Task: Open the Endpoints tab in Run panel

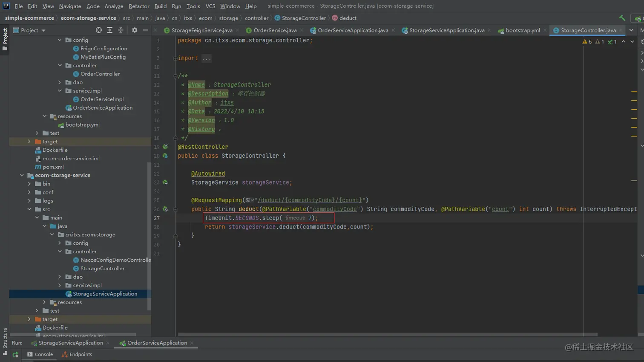Action: [x=80, y=354]
